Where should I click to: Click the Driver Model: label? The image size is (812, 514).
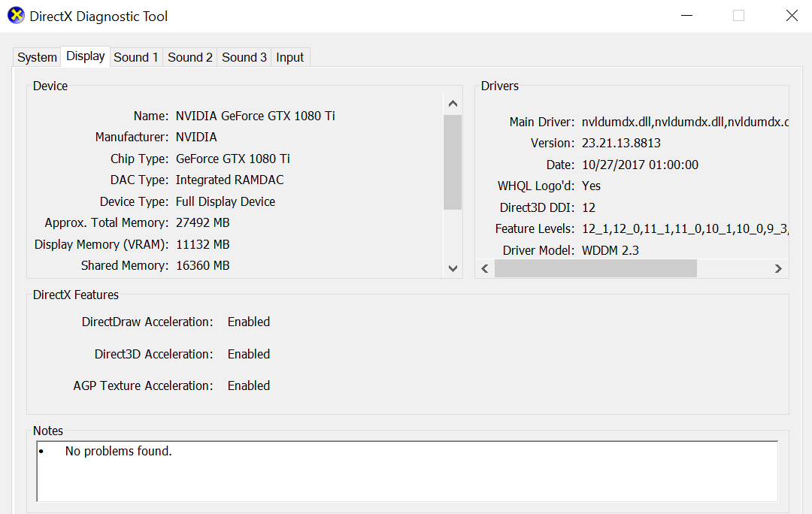538,250
